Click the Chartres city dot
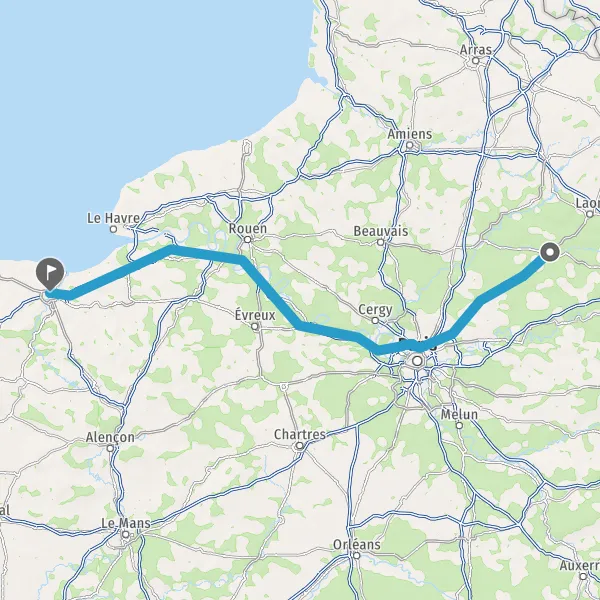Image resolution: width=600 pixels, height=600 pixels. pyautogui.click(x=300, y=446)
